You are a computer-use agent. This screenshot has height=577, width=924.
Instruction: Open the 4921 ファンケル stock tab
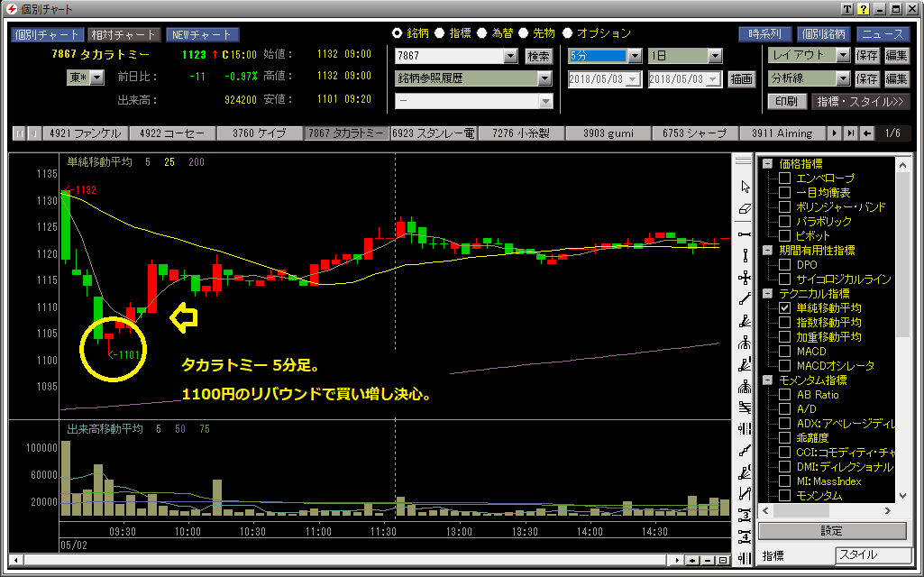[x=85, y=133]
